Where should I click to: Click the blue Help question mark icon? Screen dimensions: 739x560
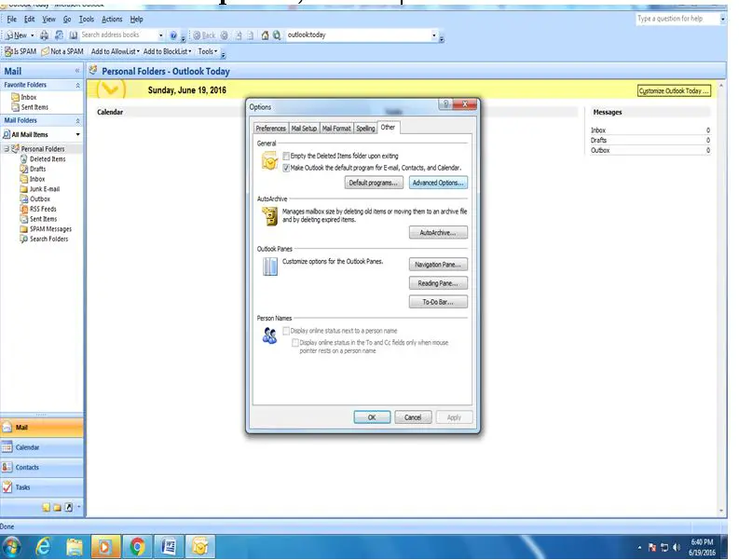click(173, 35)
